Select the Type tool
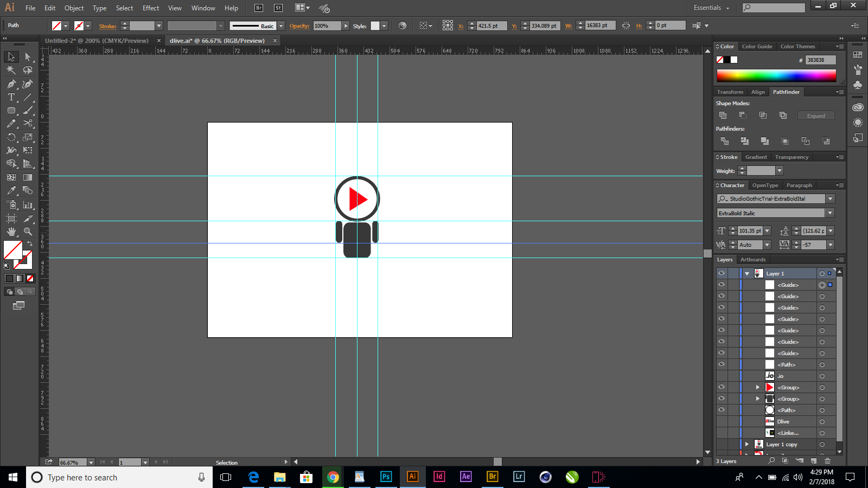This screenshot has width=868, height=488. pos(11,98)
